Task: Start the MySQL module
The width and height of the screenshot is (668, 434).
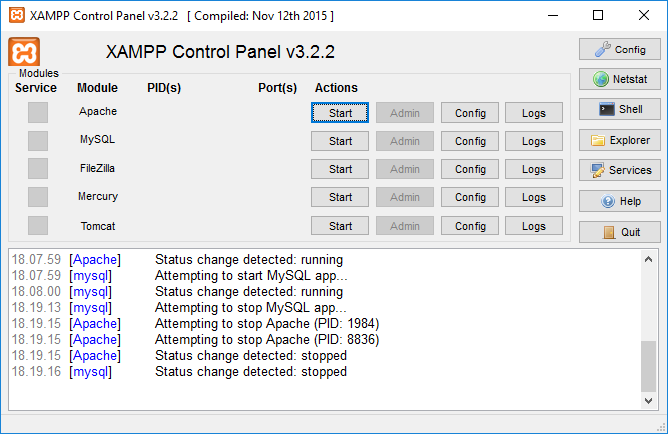Action: [340, 141]
